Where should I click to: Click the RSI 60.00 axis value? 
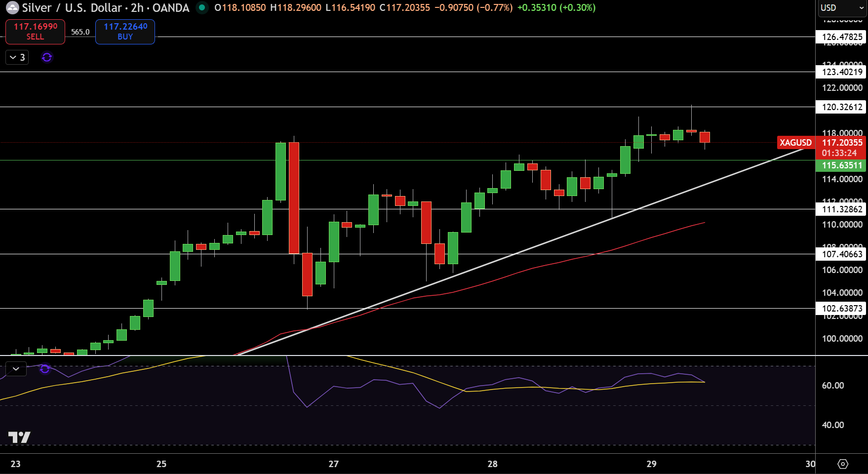832,386
